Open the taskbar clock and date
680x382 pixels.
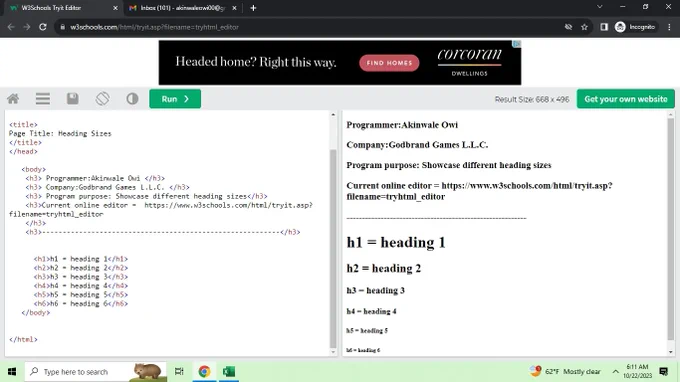tap(638, 372)
